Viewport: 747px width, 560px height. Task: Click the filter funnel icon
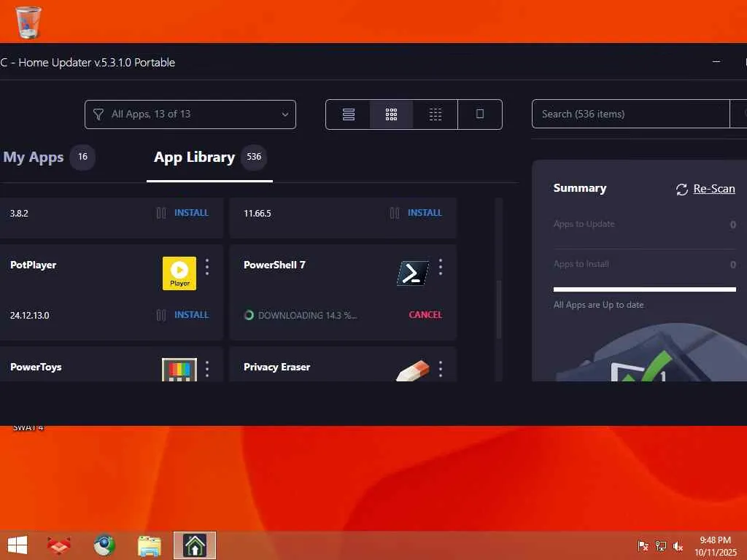tap(98, 114)
